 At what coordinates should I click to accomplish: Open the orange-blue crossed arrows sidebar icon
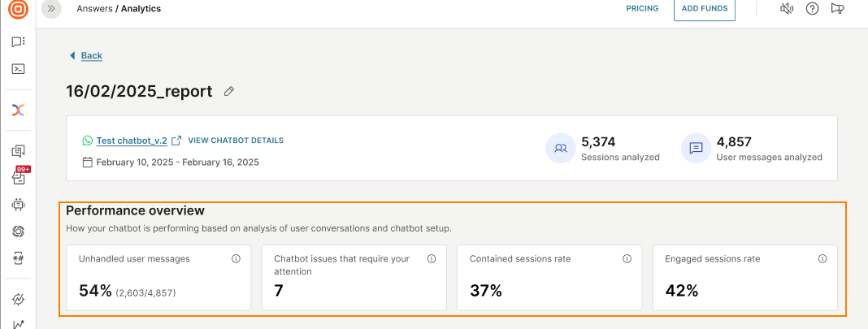coord(18,110)
